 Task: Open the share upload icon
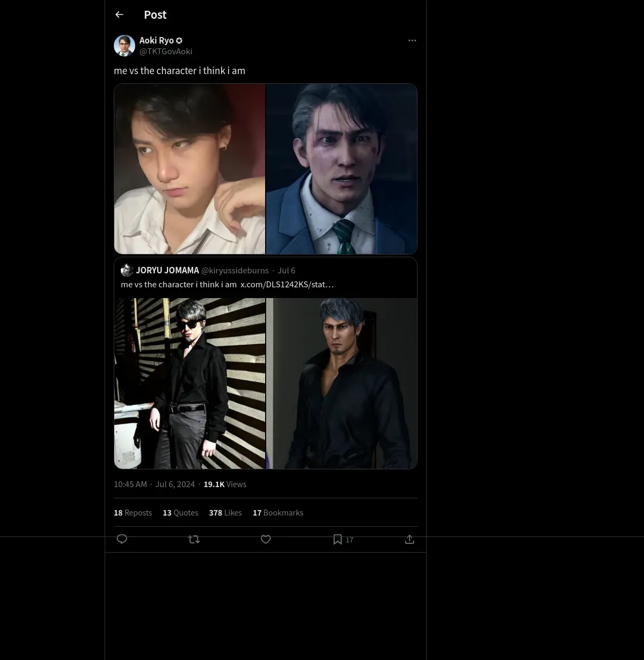[x=409, y=539]
